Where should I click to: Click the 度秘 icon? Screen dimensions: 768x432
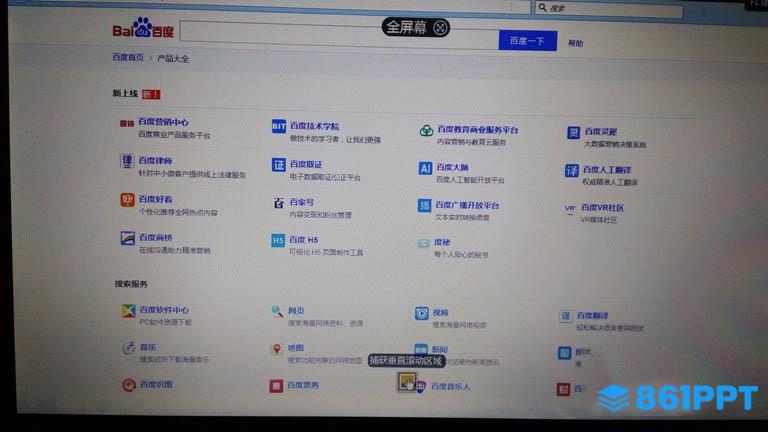[423, 243]
